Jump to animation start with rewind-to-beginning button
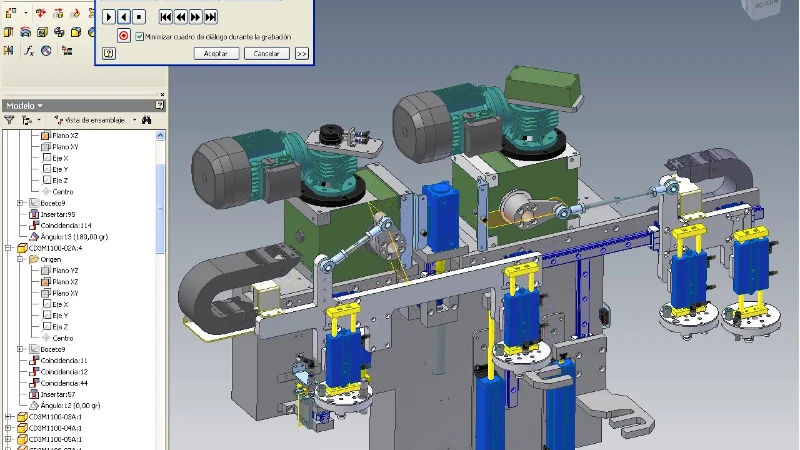 [x=166, y=17]
